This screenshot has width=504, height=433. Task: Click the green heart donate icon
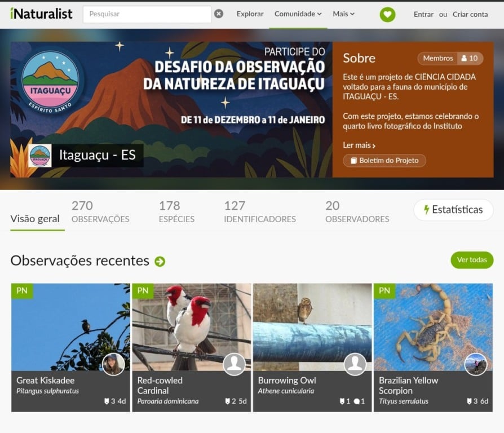pyautogui.click(x=387, y=14)
